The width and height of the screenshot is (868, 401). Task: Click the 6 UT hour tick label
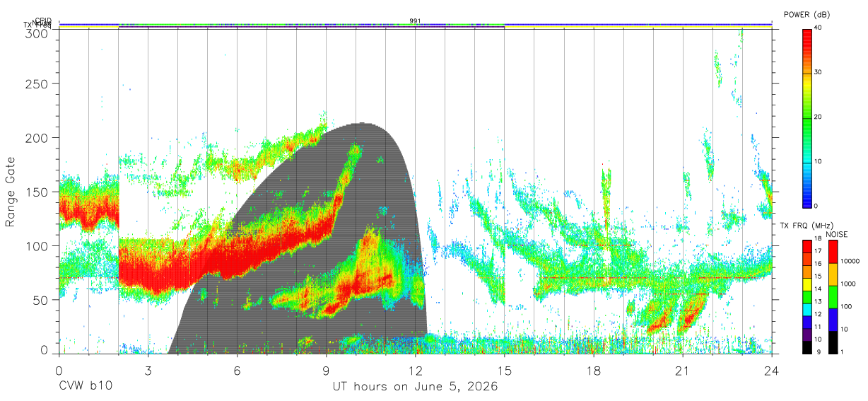(x=237, y=370)
